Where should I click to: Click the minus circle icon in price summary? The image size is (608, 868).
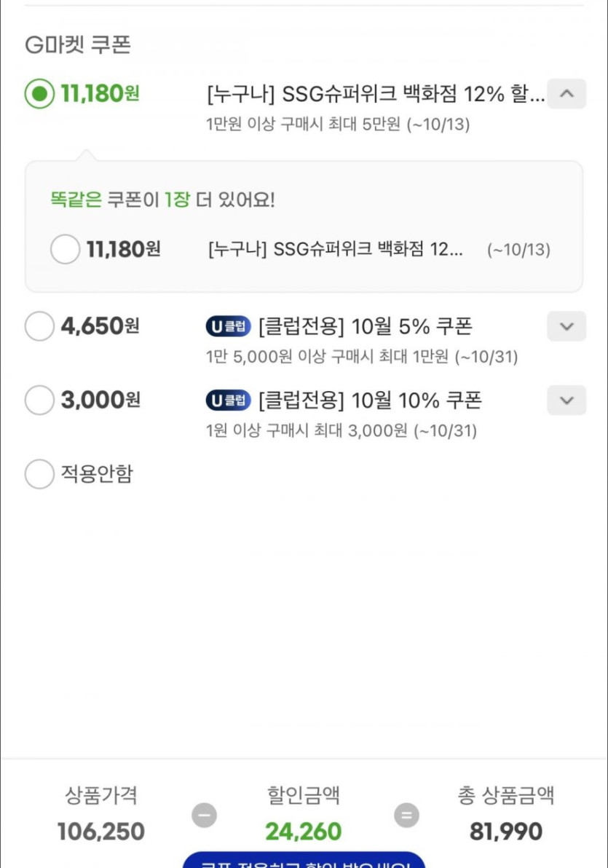[205, 815]
